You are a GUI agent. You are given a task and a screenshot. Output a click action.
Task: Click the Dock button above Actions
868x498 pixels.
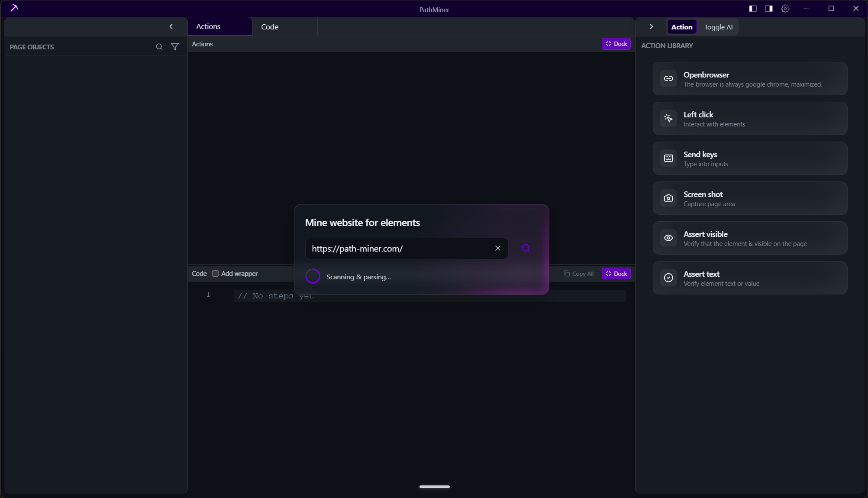point(616,44)
